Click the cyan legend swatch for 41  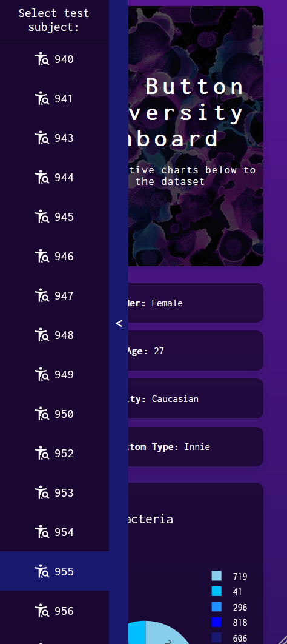pos(217,591)
